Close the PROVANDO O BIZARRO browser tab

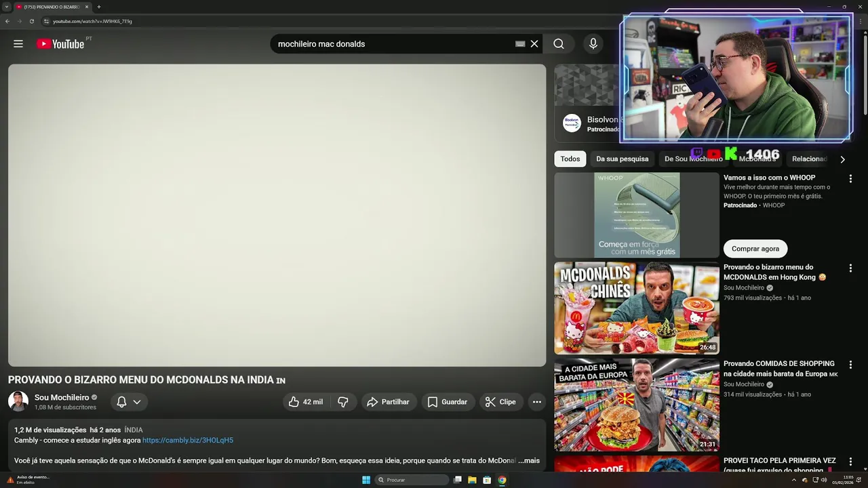click(x=87, y=7)
